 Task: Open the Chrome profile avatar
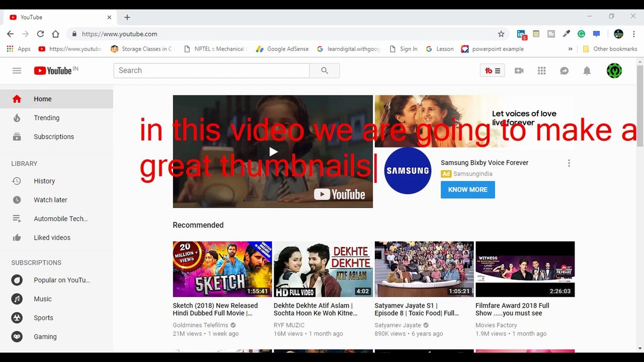tap(619, 34)
